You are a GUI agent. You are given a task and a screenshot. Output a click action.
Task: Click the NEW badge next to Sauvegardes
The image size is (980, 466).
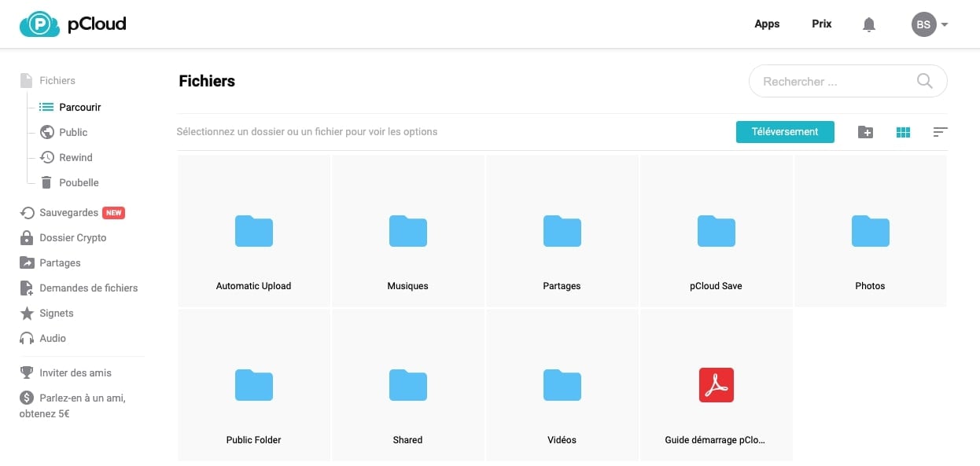(x=114, y=212)
